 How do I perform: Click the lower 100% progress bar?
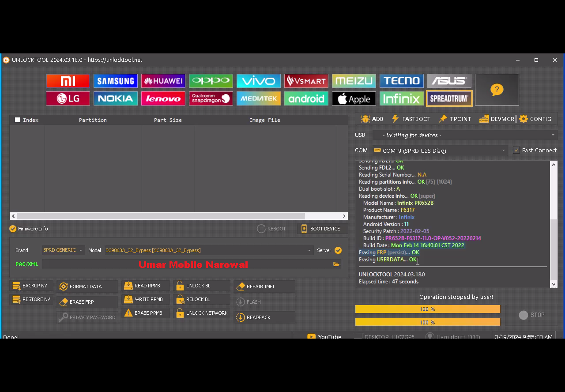tap(428, 322)
